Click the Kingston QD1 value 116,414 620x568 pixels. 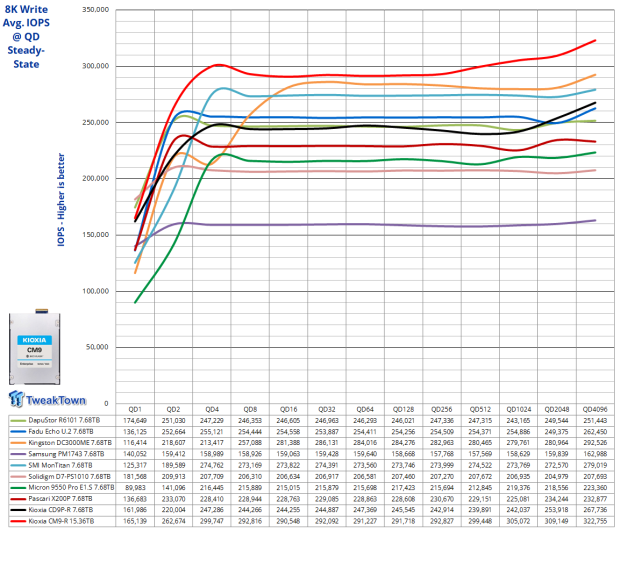tap(135, 443)
